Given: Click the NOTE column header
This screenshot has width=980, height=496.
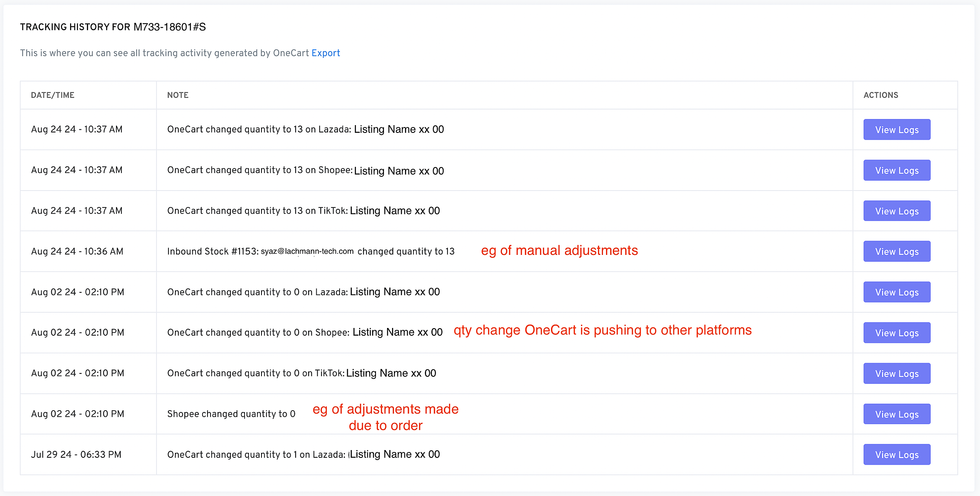Looking at the screenshot, I should pos(178,95).
